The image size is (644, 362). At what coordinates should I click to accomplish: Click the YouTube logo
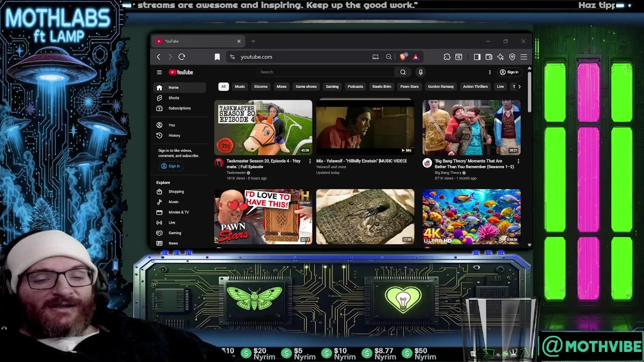(181, 72)
